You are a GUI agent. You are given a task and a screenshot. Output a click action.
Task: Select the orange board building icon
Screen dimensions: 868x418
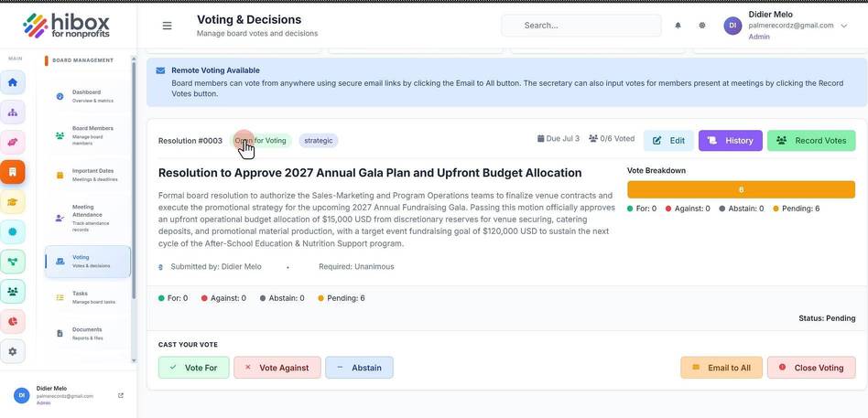pyautogui.click(x=12, y=172)
